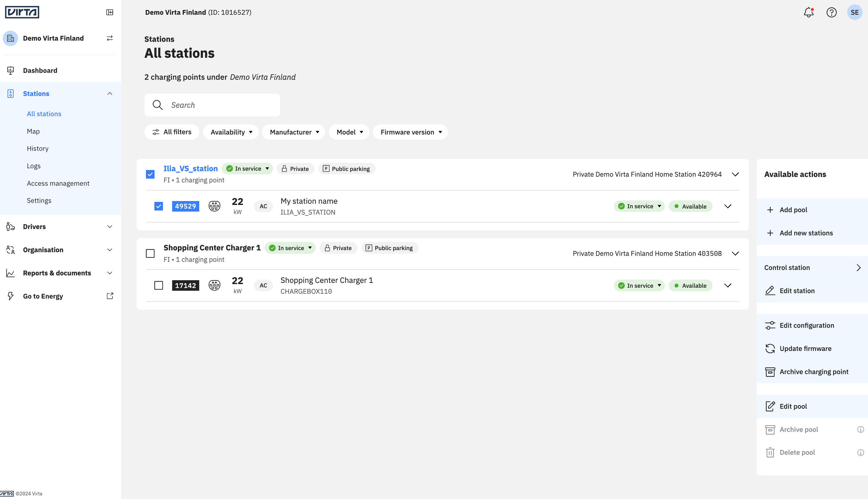This screenshot has width=868, height=499.
Task: Click the Reports & documents chart icon
Action: click(10, 273)
